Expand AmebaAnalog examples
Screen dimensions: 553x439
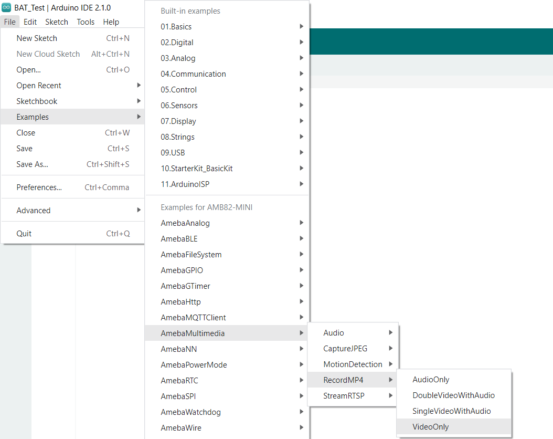click(227, 223)
